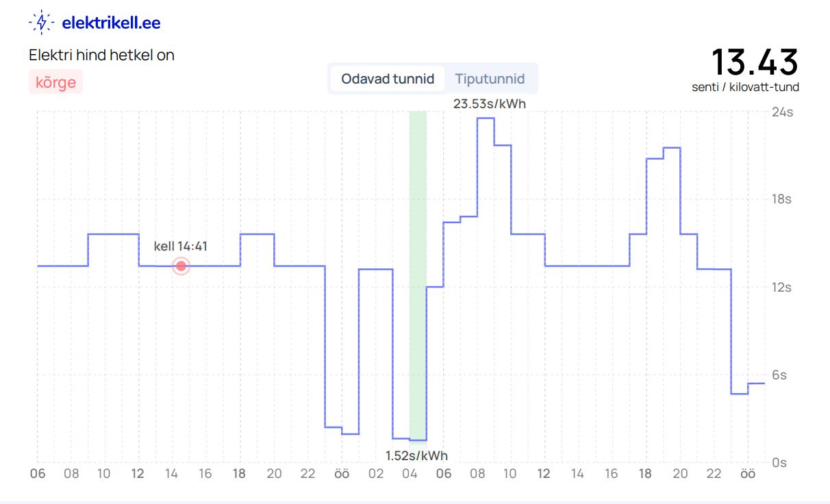Click the senti / kilovatt-tund unit text
This screenshot has width=830, height=504.
[x=745, y=87]
